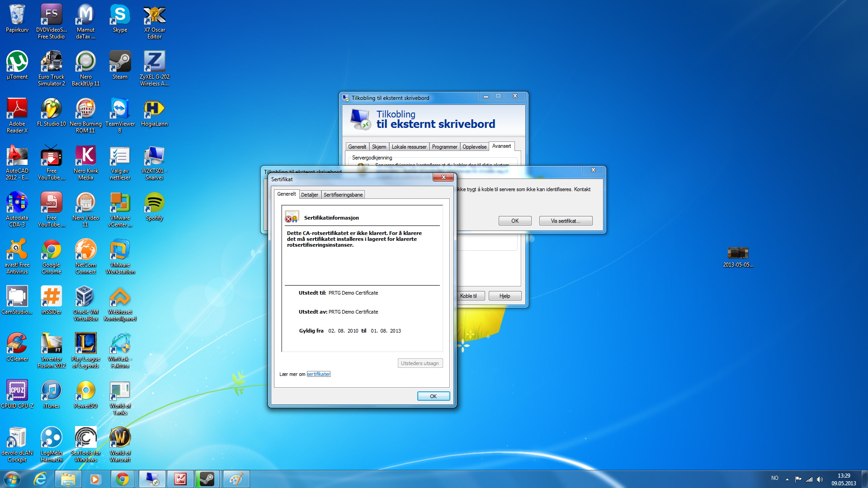Launch iTunes desktop shortcut
The height and width of the screenshot is (488, 868).
[x=52, y=394]
